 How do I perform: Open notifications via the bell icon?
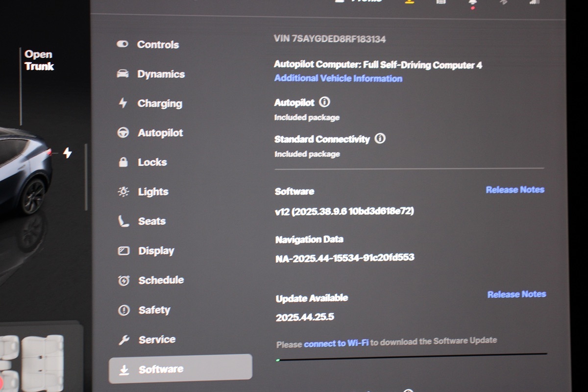tap(473, 2)
